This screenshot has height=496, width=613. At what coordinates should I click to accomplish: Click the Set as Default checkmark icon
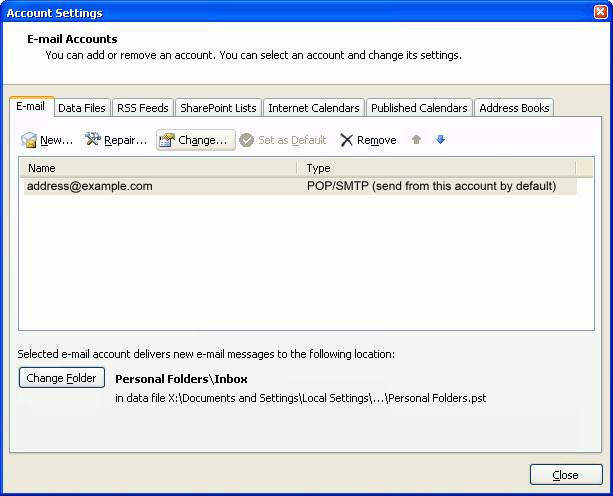click(x=246, y=140)
